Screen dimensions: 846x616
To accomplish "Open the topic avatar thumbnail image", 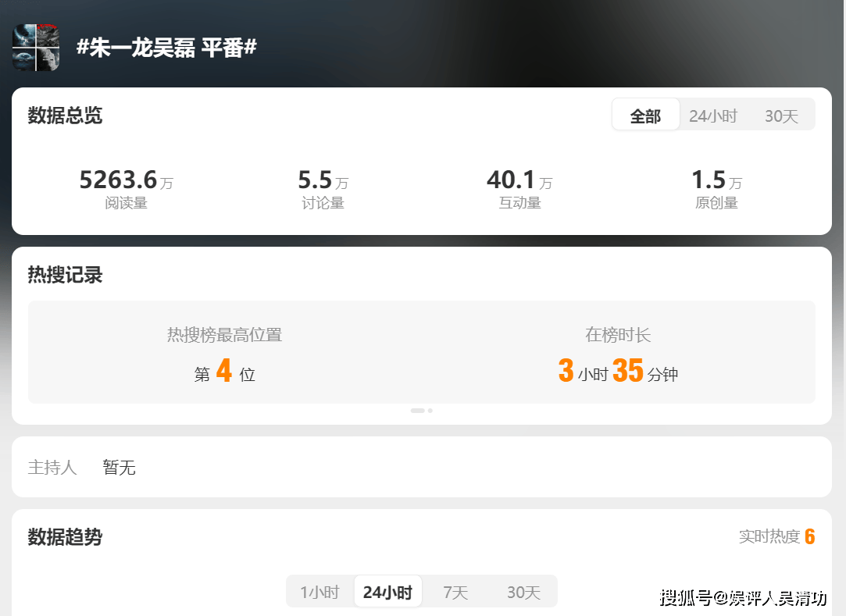I will pos(36,48).
